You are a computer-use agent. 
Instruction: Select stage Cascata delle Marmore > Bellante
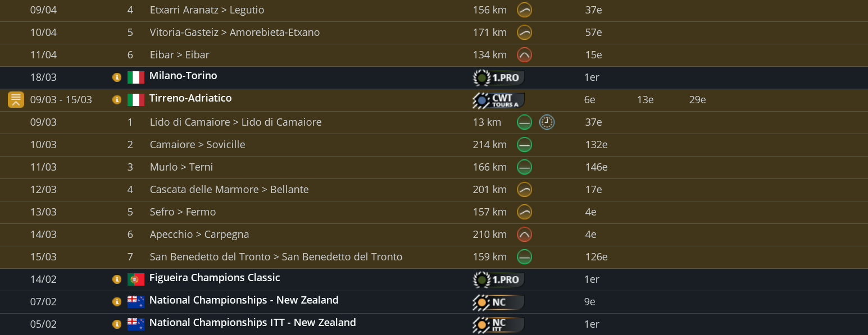(x=229, y=190)
